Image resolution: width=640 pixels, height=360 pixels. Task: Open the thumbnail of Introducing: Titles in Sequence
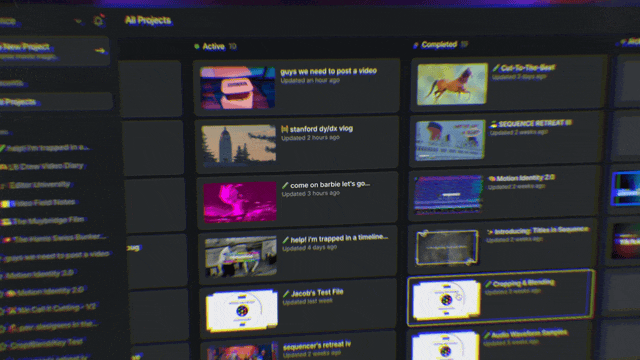point(447,247)
